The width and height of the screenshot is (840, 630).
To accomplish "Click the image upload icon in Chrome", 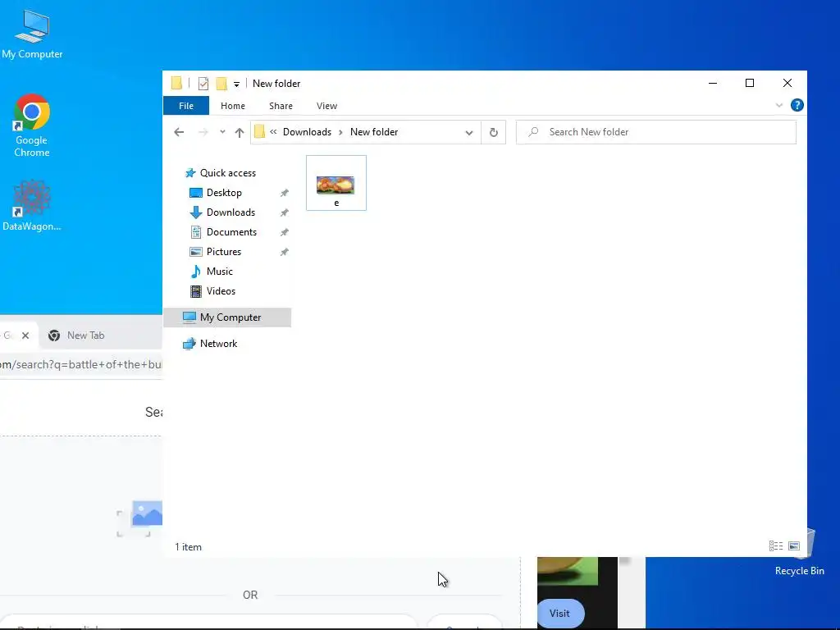I will pyautogui.click(x=140, y=518).
